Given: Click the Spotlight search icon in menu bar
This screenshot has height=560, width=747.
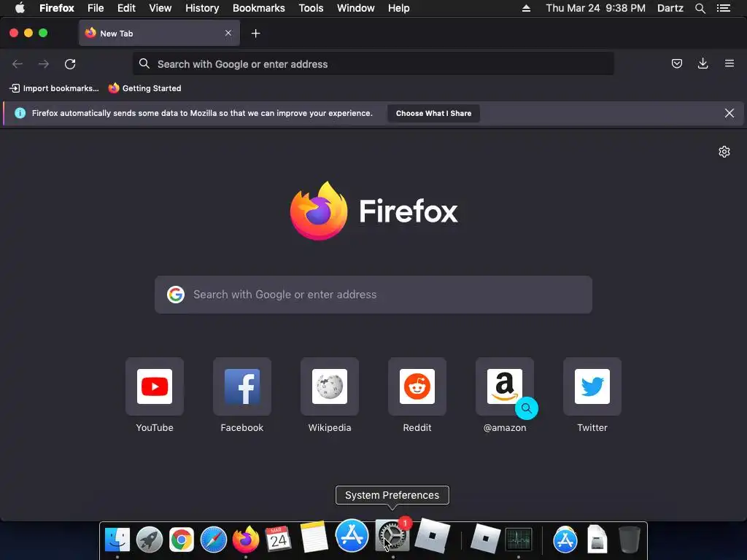Looking at the screenshot, I should point(700,8).
